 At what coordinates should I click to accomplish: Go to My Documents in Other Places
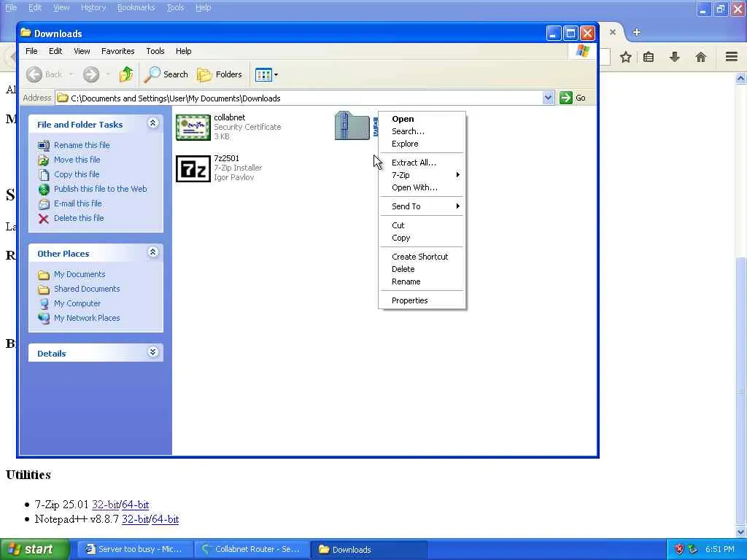(x=80, y=274)
